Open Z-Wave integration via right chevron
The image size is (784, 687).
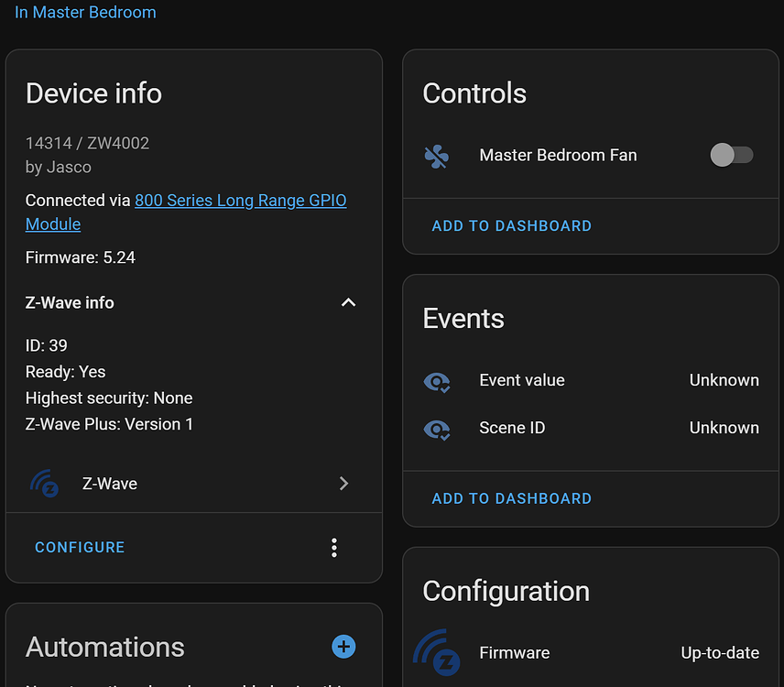[x=343, y=484]
